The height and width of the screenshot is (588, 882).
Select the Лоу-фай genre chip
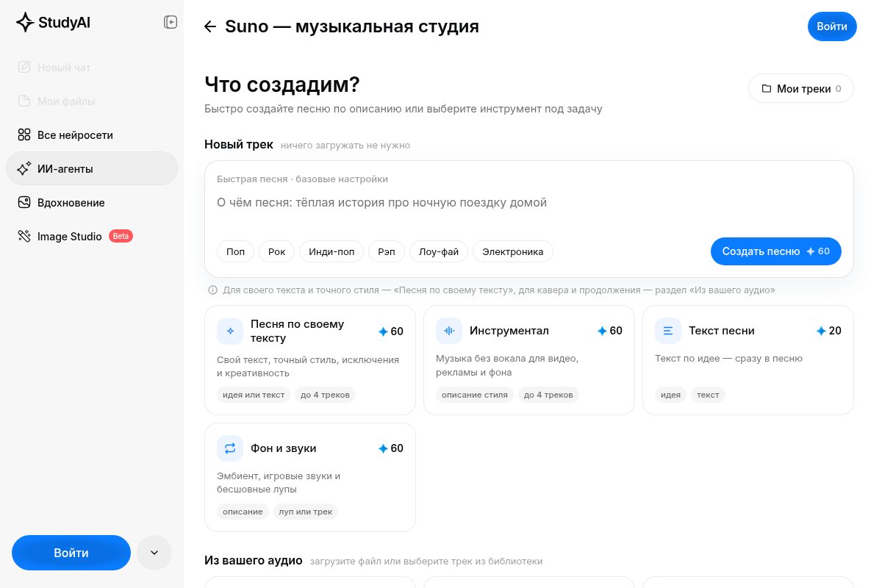tap(439, 252)
